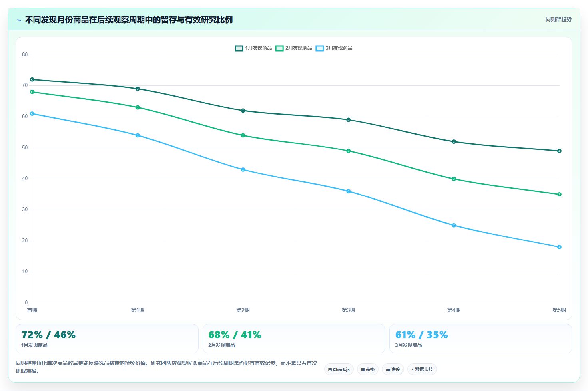Click the dark green 1月 legend color box
Viewport: 588px width, 391px height.
point(239,48)
